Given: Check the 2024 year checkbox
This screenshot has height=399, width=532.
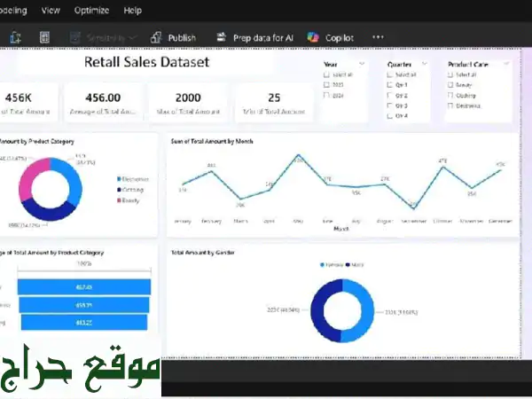Looking at the screenshot, I should point(326,96).
